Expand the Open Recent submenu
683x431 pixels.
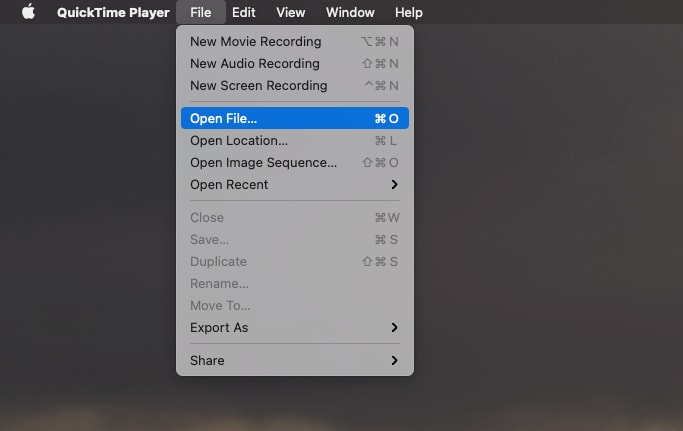point(295,184)
